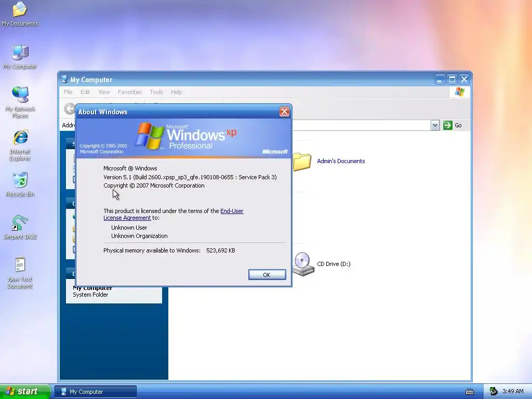
Task: Maximize the My Computer window
Action: (452, 79)
